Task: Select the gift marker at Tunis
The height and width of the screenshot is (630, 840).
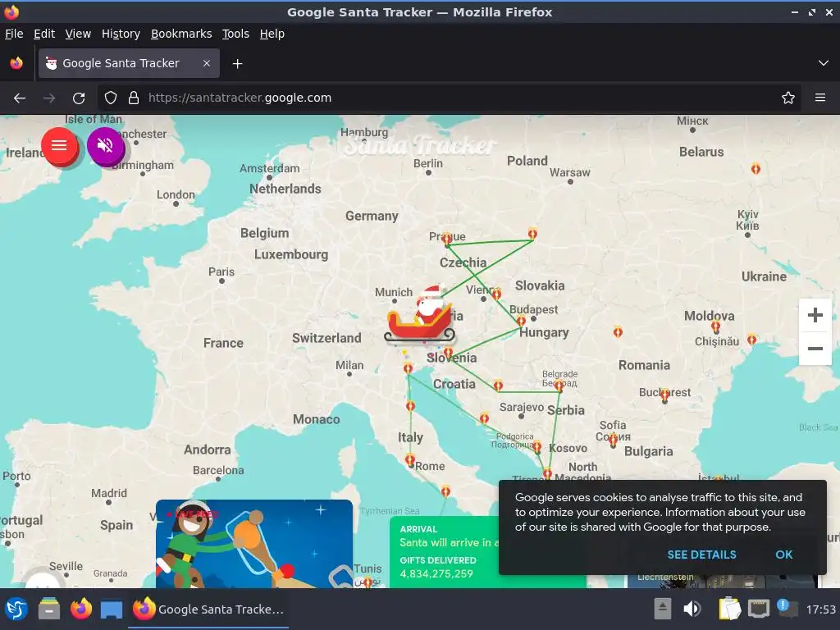Action: (367, 582)
